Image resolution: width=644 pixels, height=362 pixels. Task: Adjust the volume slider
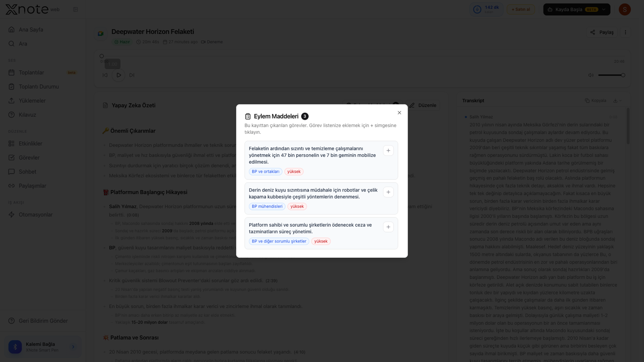point(612,75)
